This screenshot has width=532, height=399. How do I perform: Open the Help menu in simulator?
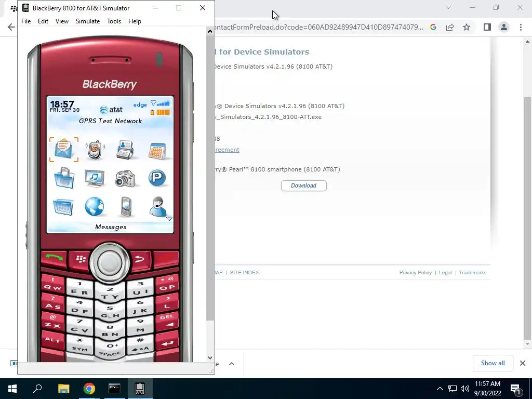[135, 21]
